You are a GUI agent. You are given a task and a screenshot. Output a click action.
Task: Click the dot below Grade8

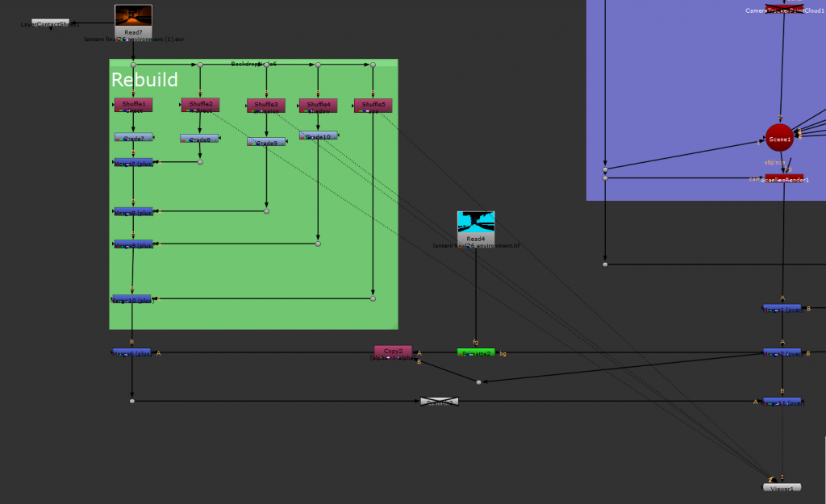point(200,162)
